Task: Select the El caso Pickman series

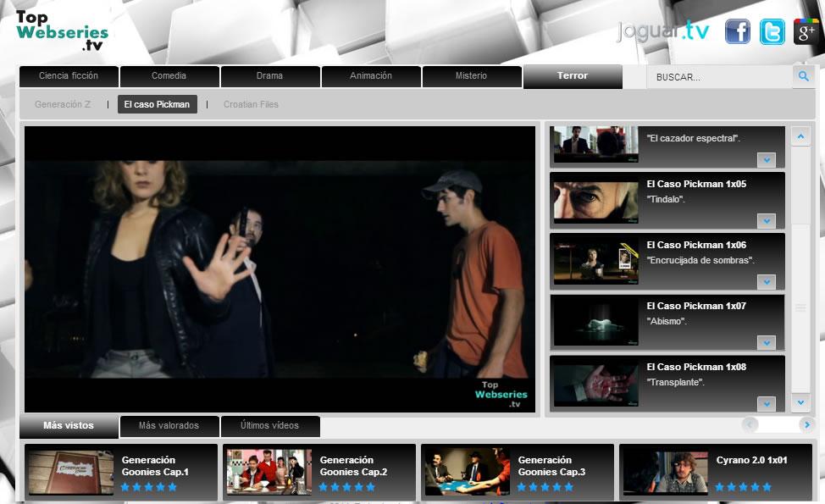Action: (x=158, y=104)
